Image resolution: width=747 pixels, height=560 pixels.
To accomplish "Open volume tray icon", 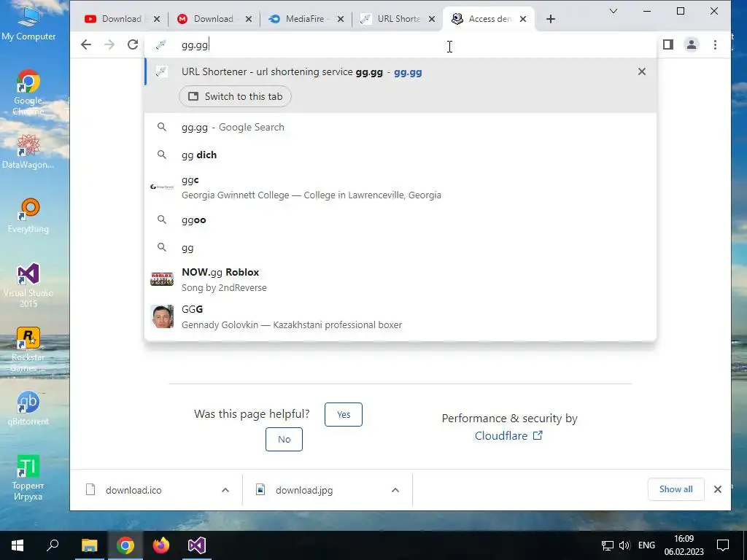I will 624,545.
